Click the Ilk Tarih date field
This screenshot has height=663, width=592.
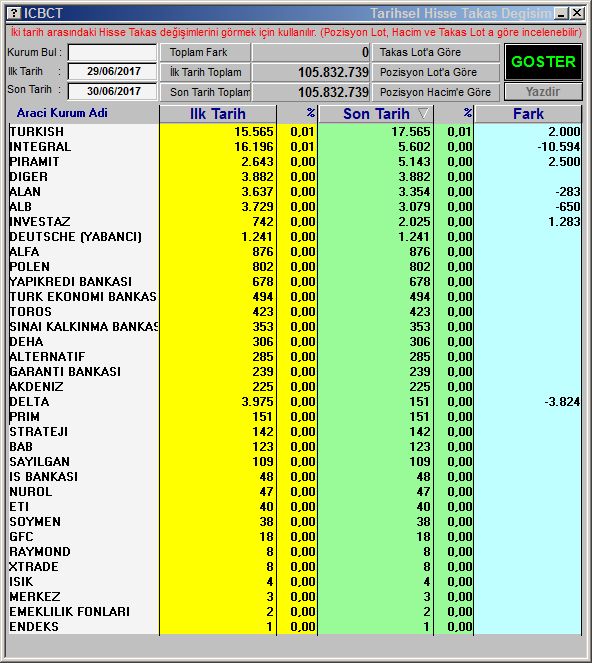coord(112,71)
